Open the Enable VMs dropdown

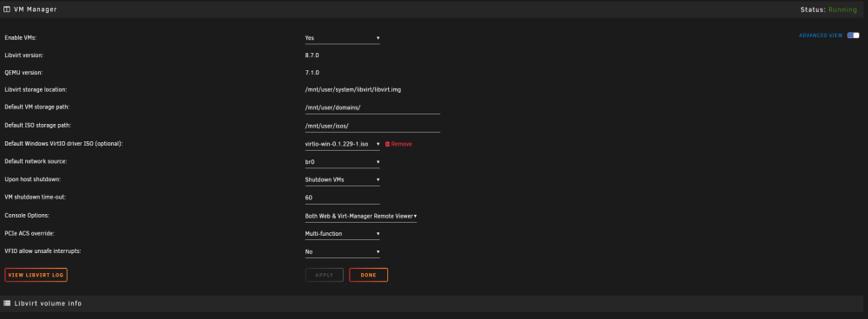pos(342,38)
